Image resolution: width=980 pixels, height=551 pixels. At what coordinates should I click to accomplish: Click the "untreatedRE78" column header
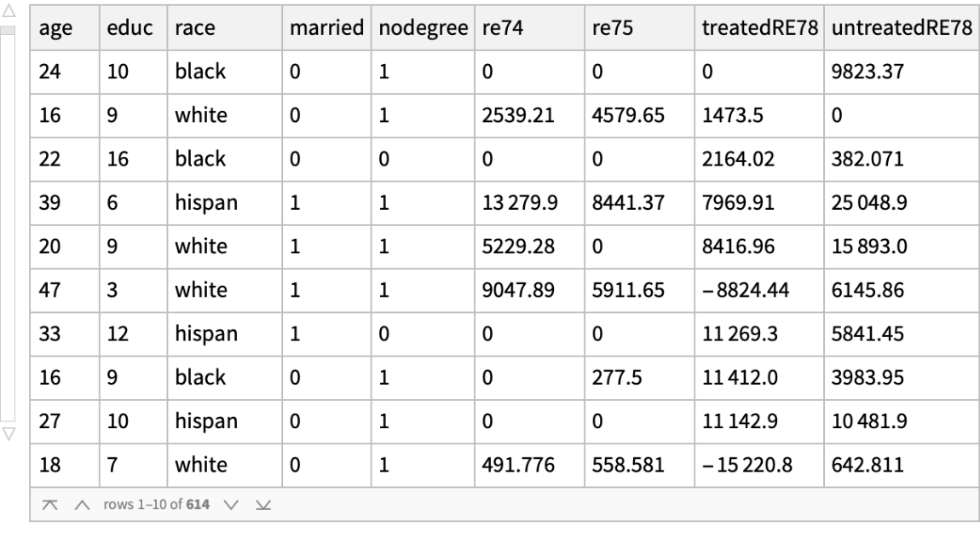[901, 28]
